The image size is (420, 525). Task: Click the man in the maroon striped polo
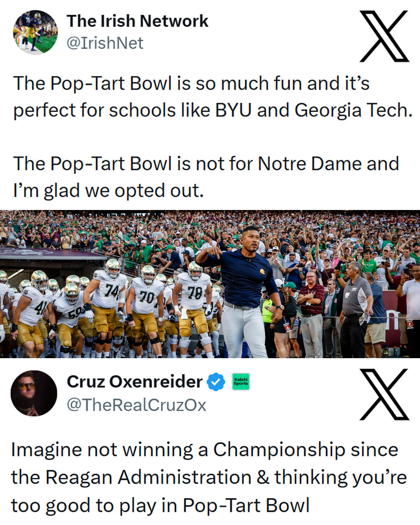(x=311, y=307)
